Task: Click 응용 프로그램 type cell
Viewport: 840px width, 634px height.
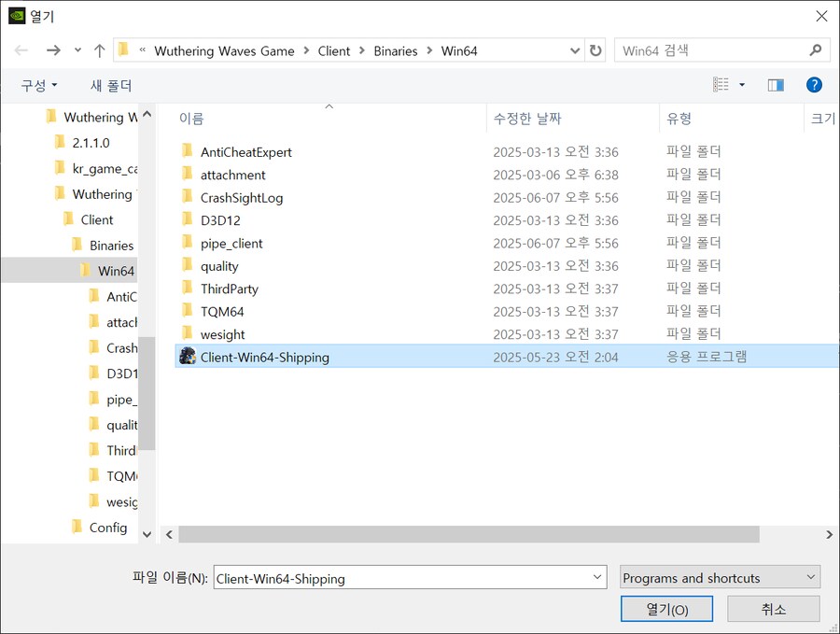Action: (x=707, y=357)
